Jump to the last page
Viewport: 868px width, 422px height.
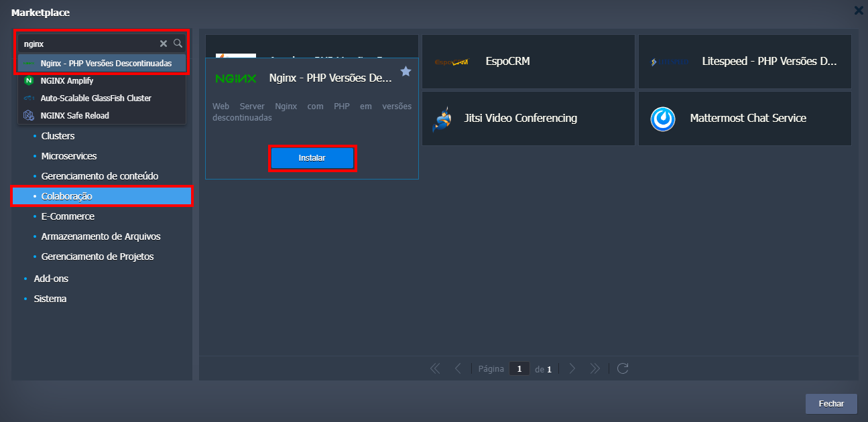[x=595, y=368]
